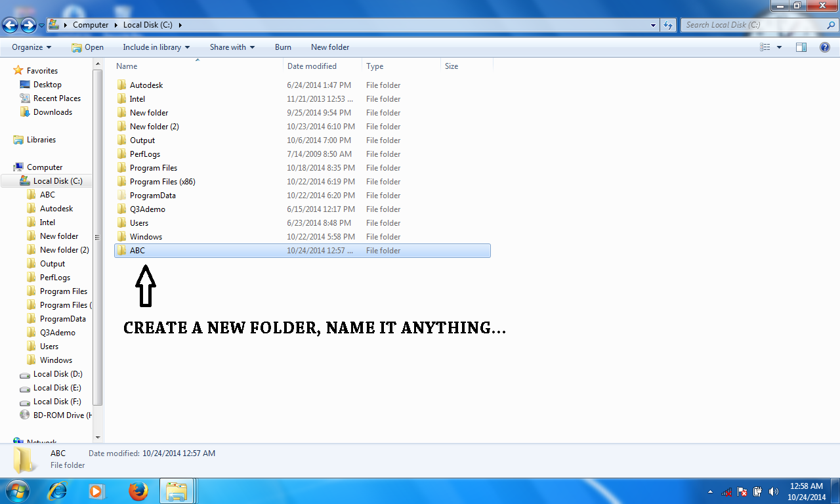Open the recent locations dropdown arrow

(x=41, y=26)
